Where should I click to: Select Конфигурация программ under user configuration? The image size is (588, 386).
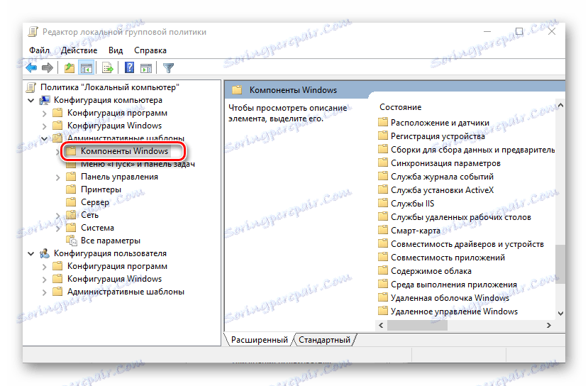[x=117, y=266]
